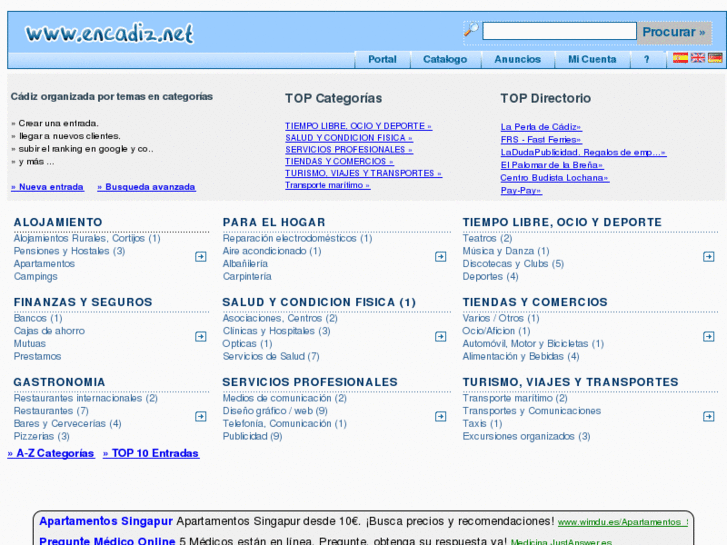Click the Procurar search button
This screenshot has height=545, width=727.
click(674, 32)
